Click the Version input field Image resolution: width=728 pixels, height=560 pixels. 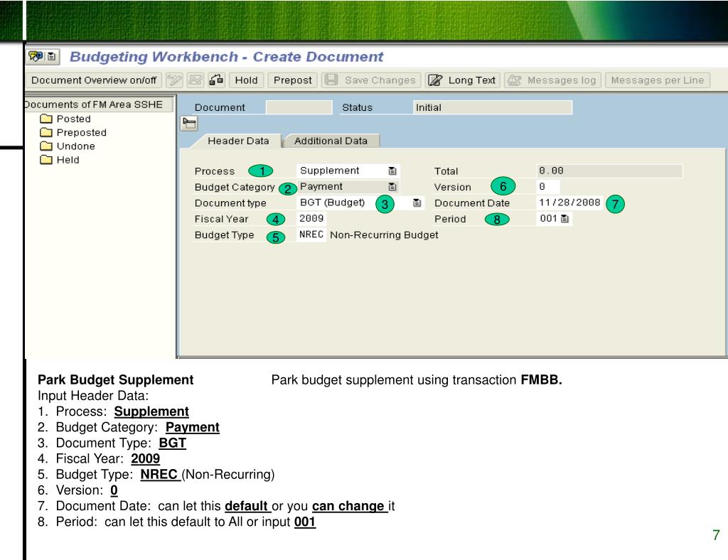(548, 186)
